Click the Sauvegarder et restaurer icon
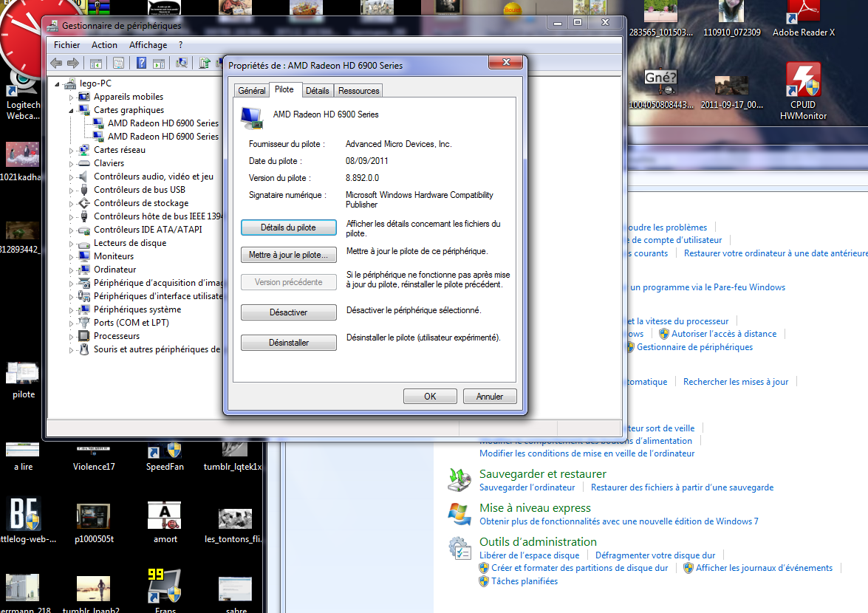The image size is (868, 613). pyautogui.click(x=460, y=480)
